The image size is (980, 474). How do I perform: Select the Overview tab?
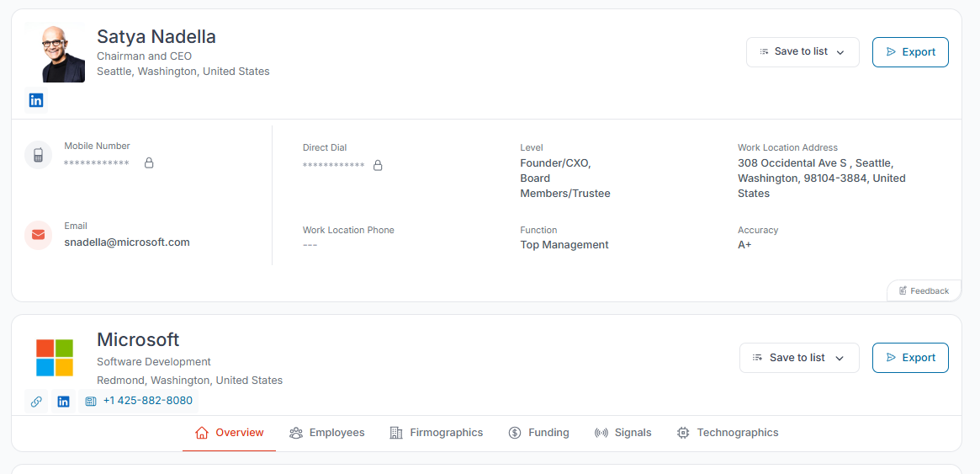coord(230,433)
